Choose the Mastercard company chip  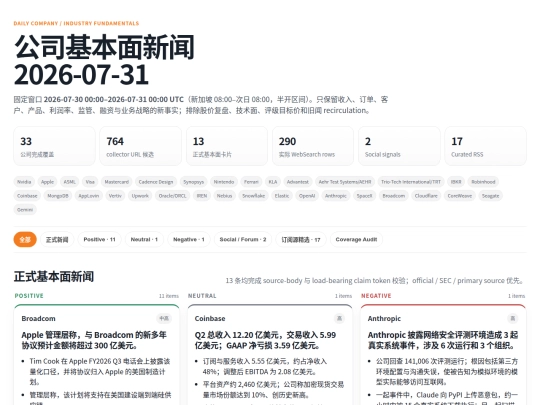(117, 182)
